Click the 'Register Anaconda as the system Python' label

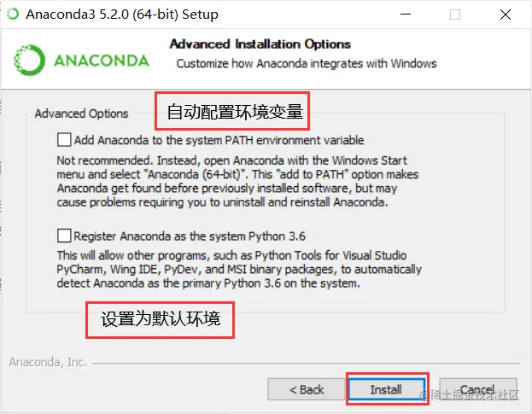click(x=190, y=236)
